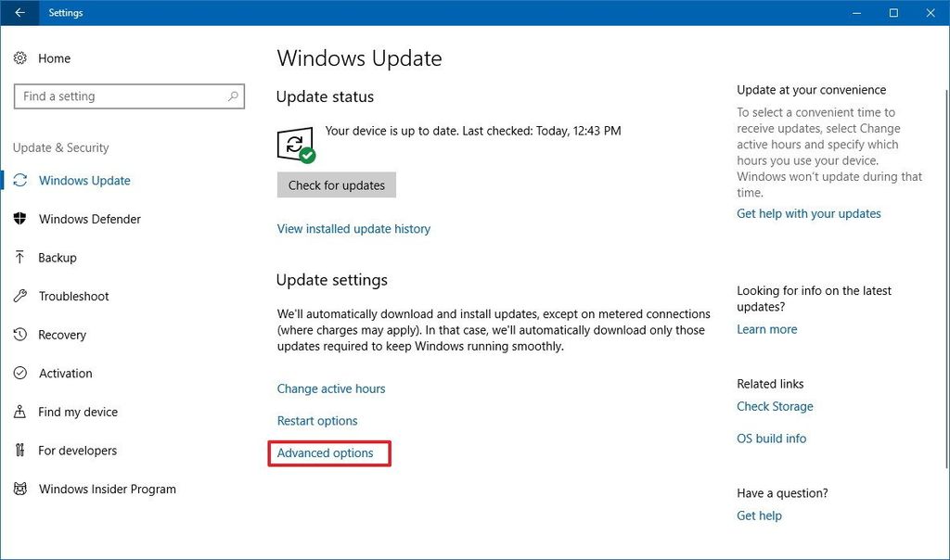Open the highlighted Advanced options link
Image resolution: width=950 pixels, height=560 pixels.
point(326,452)
